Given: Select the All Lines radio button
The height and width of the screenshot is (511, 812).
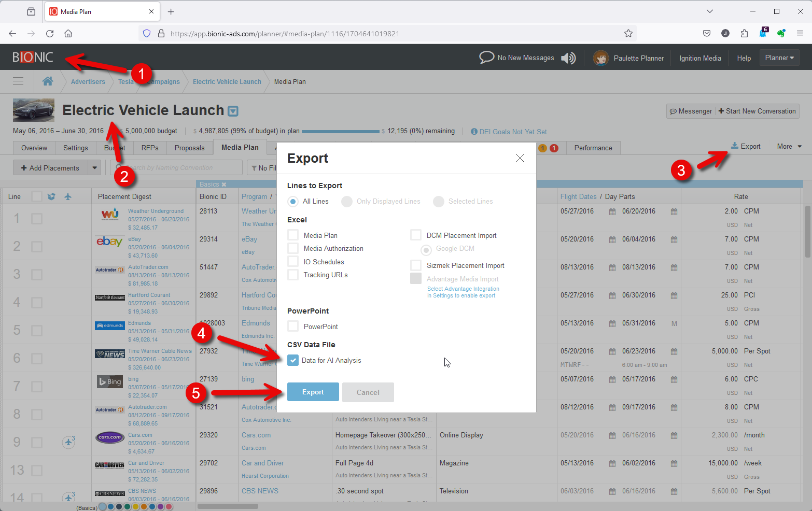Looking at the screenshot, I should [293, 202].
